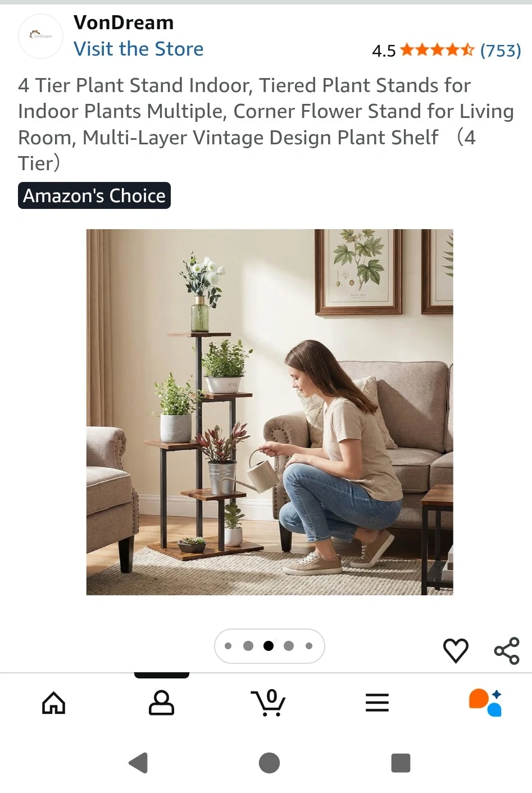The width and height of the screenshot is (532, 793).
Task: Tap the heart icon to add to wishlist
Action: 456,650
